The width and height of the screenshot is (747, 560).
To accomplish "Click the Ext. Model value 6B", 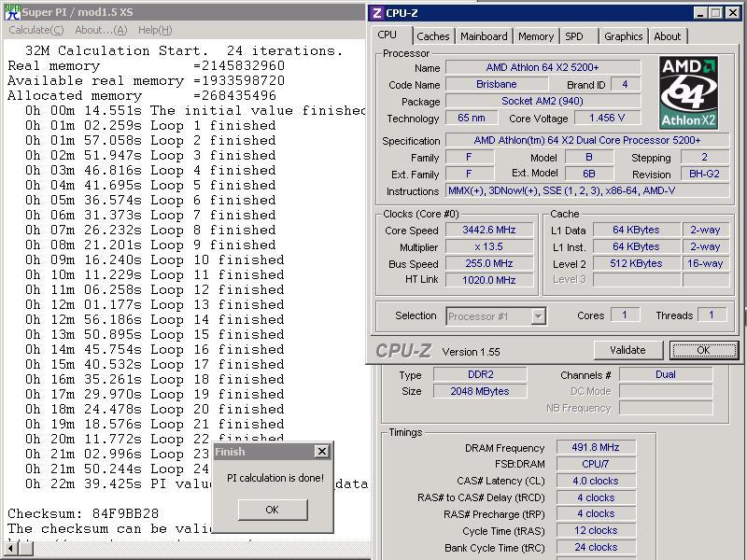I will (x=589, y=174).
